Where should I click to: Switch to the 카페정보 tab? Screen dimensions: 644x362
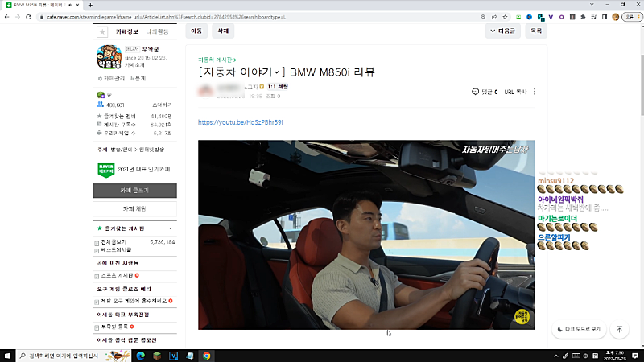pos(127,31)
